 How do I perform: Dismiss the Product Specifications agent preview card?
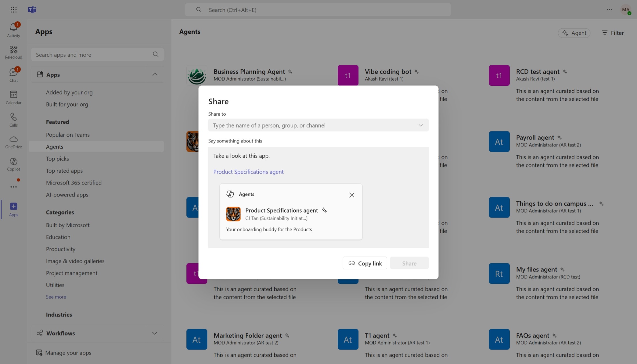[351, 195]
